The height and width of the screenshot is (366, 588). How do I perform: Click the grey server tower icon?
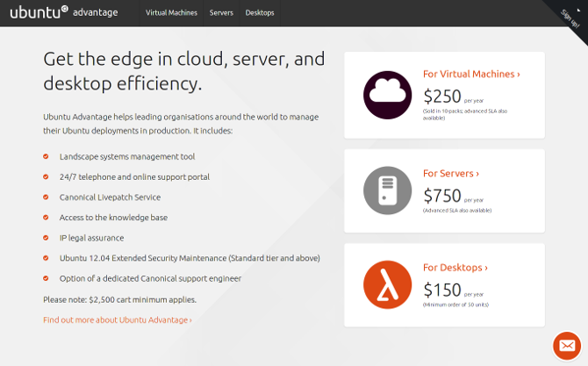click(387, 190)
